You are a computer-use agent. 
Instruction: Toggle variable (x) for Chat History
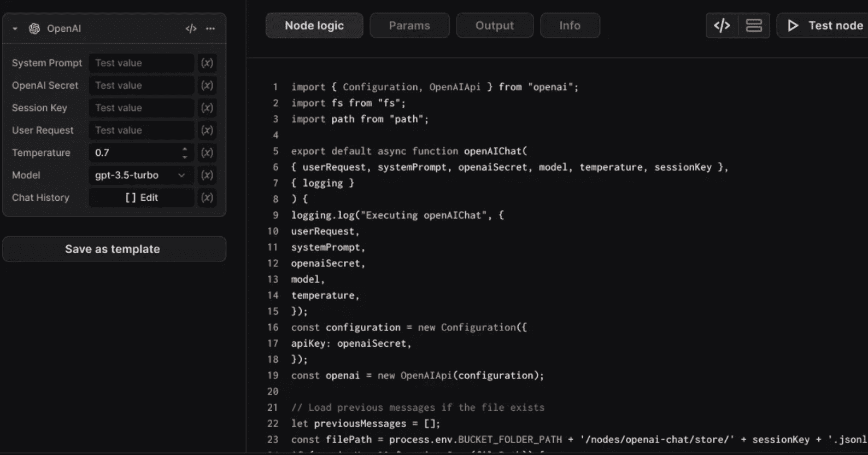click(207, 197)
